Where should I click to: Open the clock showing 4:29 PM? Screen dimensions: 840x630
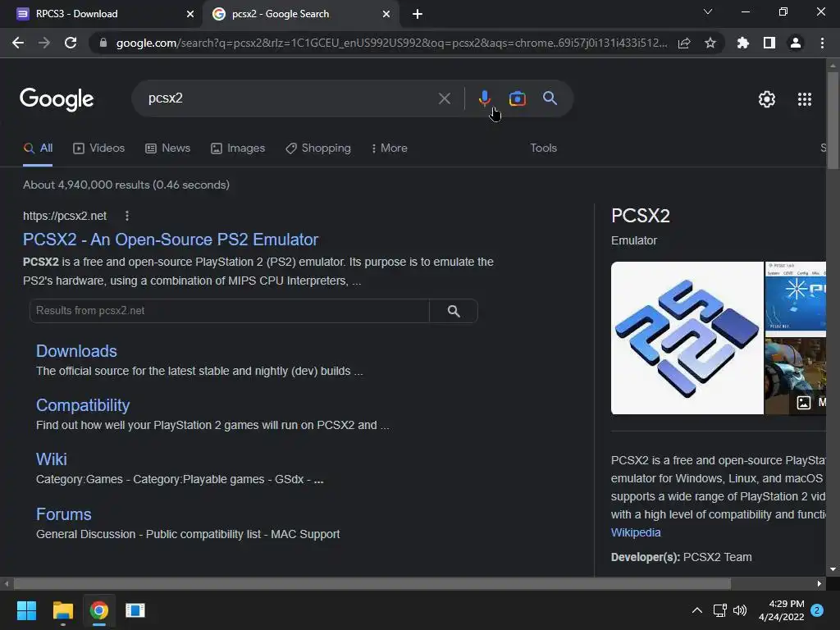pos(781,610)
